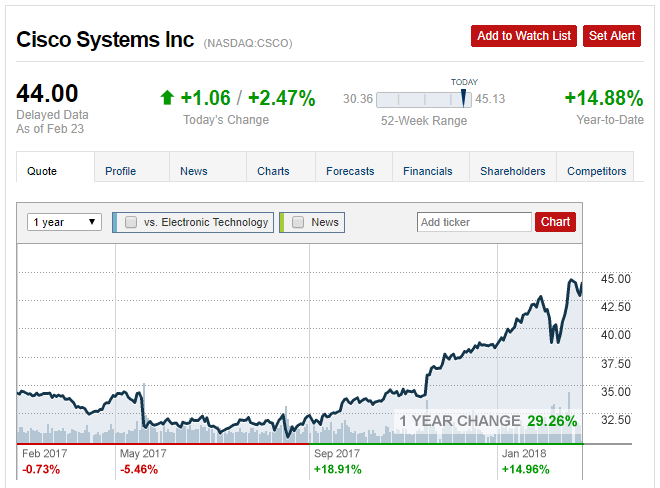The height and width of the screenshot is (488, 660).
Task: Click the Cisco Systems Inc heading
Action: click(x=105, y=40)
